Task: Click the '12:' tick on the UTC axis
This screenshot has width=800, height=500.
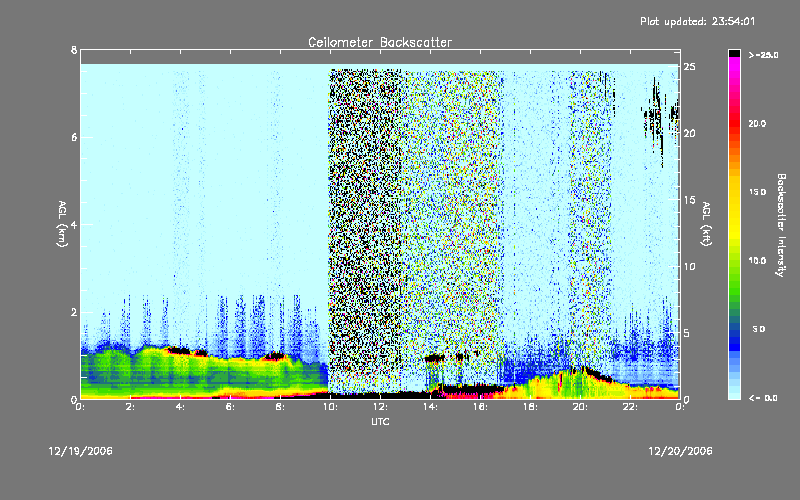Action: pos(380,407)
